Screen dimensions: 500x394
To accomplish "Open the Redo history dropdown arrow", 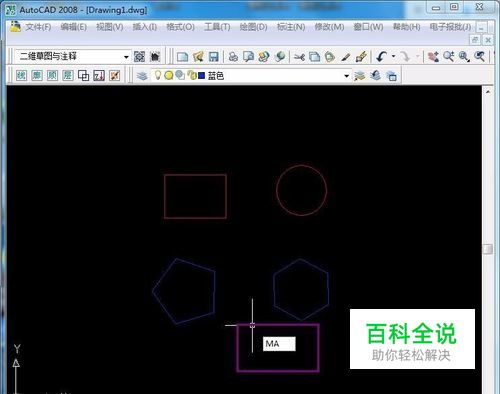I will [x=417, y=56].
